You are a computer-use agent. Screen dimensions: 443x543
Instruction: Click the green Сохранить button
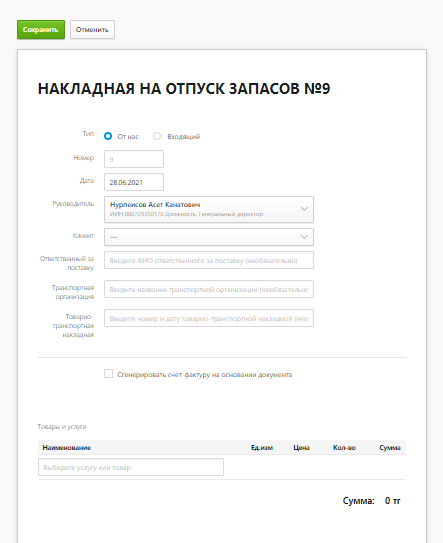[41, 30]
